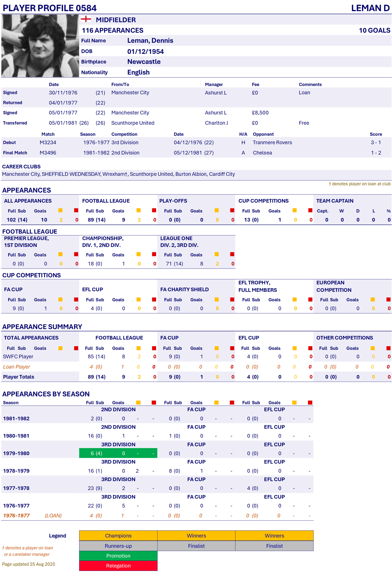This screenshot has height=581, width=392.
Task: Open Dennis Leman's player photo
Action: [40, 46]
